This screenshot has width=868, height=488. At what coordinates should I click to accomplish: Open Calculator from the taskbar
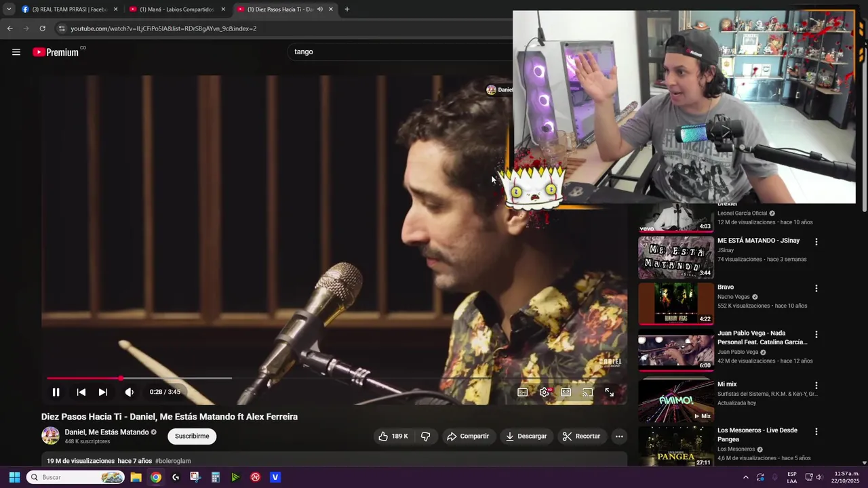(x=215, y=477)
